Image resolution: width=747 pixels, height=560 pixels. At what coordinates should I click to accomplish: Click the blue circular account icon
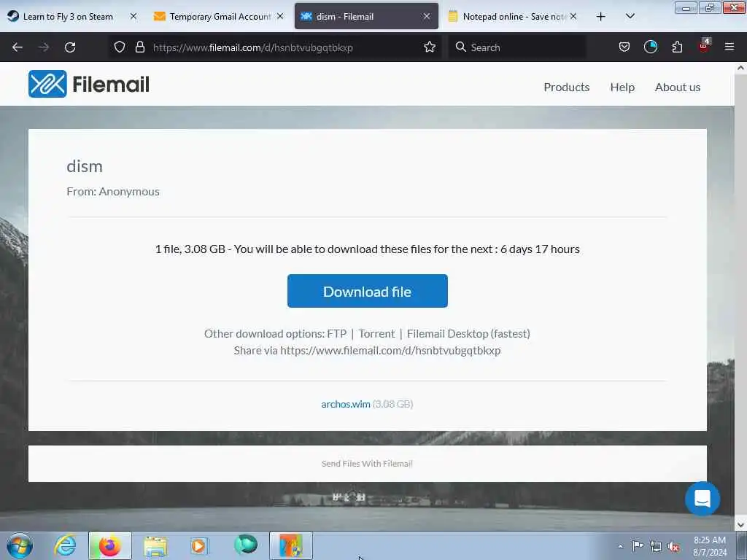tap(650, 47)
